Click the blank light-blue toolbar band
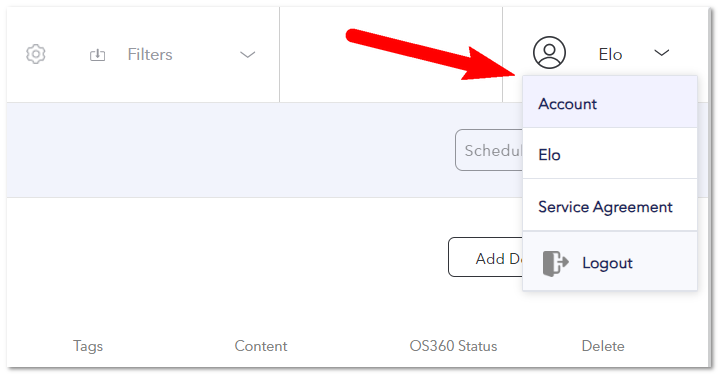 click(x=229, y=150)
